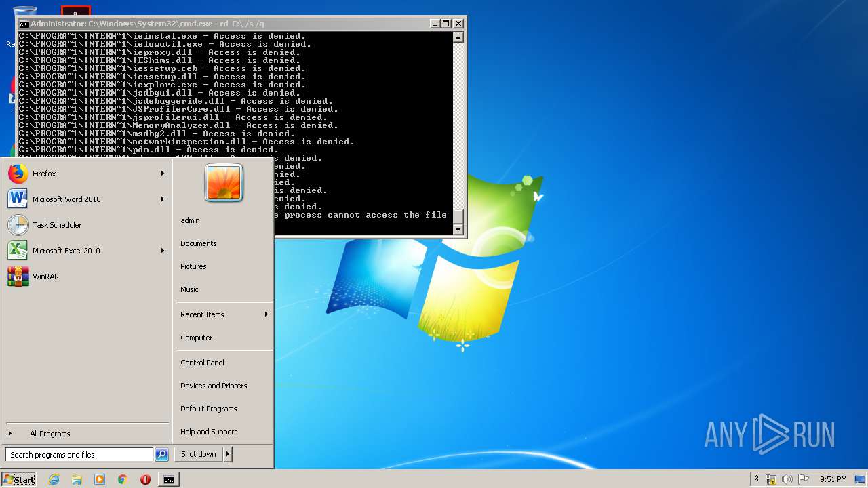This screenshot has width=868, height=488.
Task: Click the Start button
Action: click(x=19, y=479)
